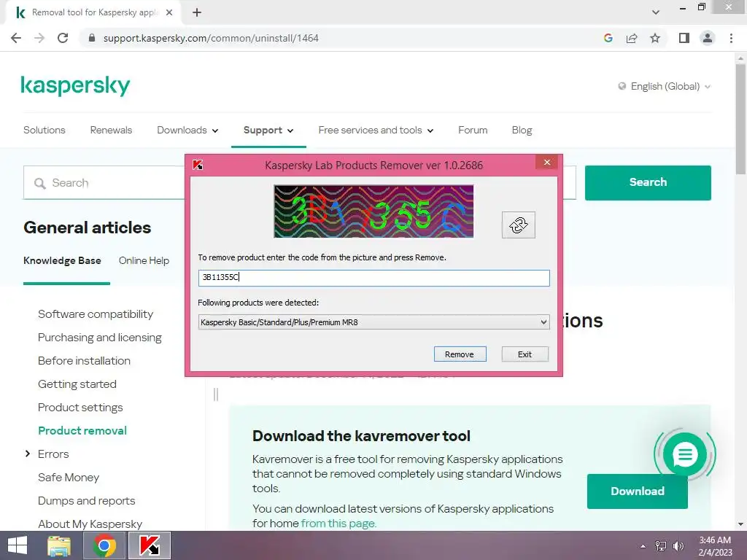Open Windows Start button
This screenshot has height=560, width=747.
[x=18, y=545]
